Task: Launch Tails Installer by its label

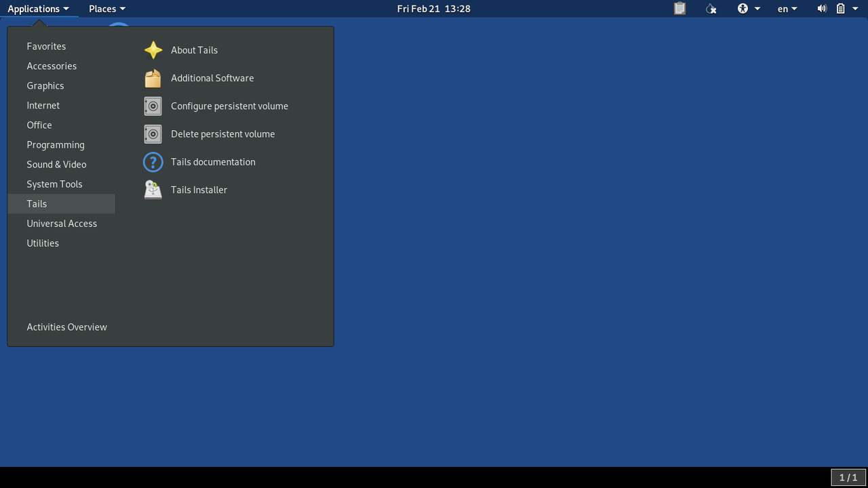Action: pos(199,190)
